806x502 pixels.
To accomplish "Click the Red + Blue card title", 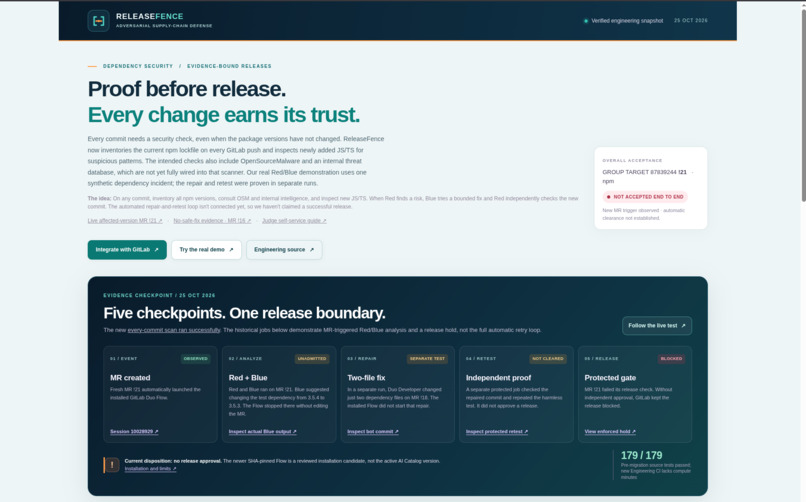I will pyautogui.click(x=248, y=378).
